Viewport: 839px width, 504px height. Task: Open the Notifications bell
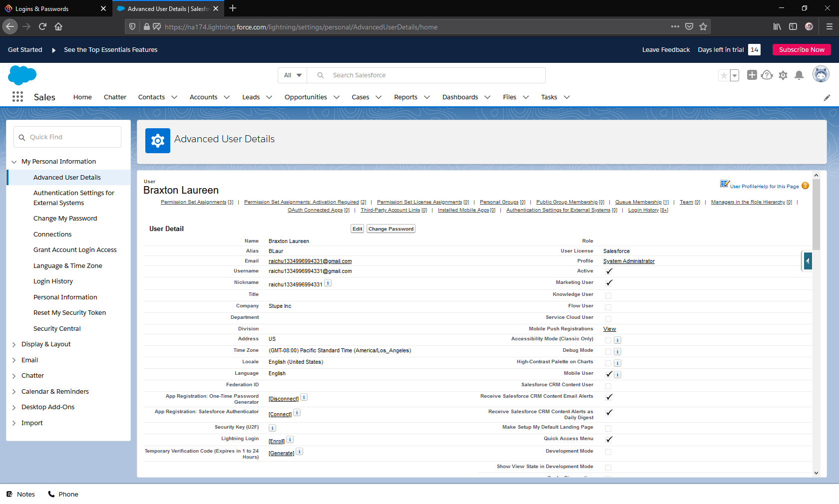pyautogui.click(x=799, y=75)
